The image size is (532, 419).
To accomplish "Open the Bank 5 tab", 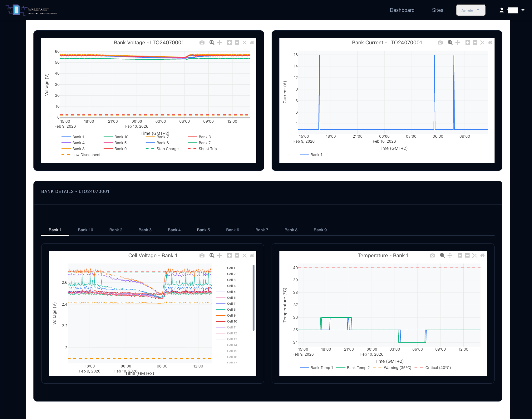I will [x=203, y=230].
